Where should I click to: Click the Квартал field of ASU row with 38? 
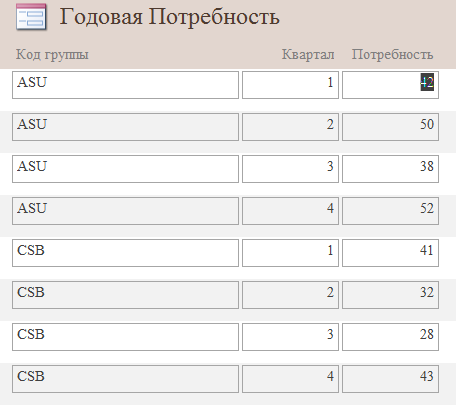[290, 169]
